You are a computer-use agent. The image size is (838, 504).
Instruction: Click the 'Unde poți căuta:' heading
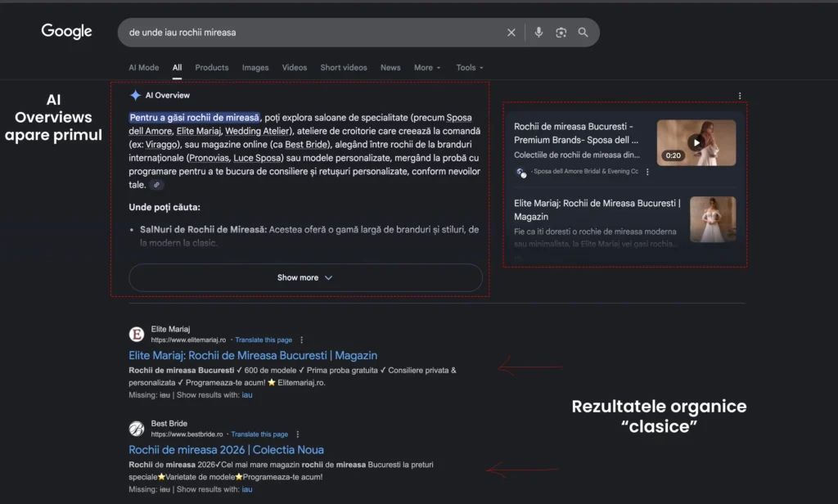pos(164,207)
